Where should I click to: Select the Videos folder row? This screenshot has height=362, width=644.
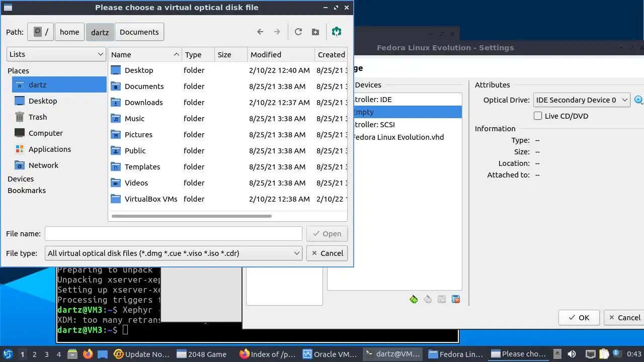tap(227, 183)
